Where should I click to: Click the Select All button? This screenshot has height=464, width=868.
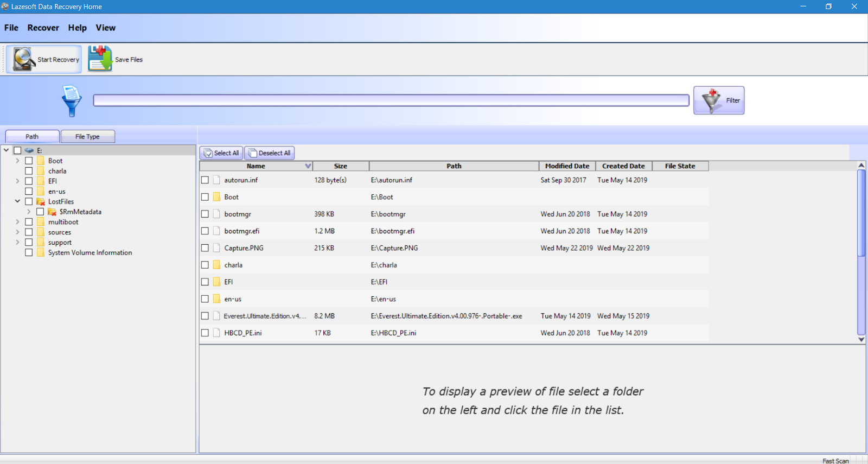click(x=221, y=153)
